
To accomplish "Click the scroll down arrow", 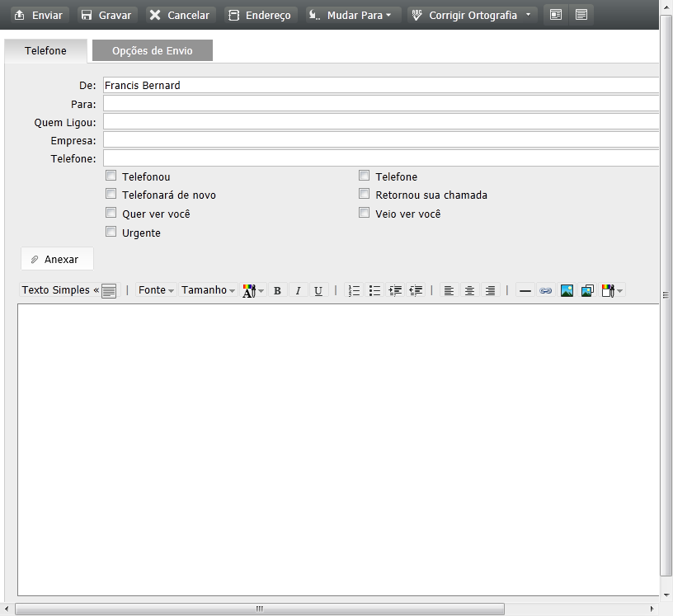I will coord(666,595).
